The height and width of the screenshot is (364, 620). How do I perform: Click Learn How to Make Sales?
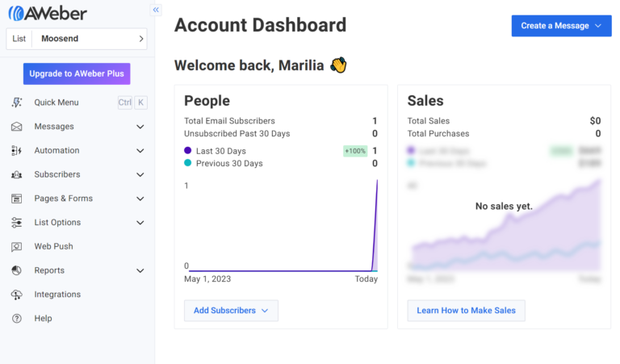point(466,311)
